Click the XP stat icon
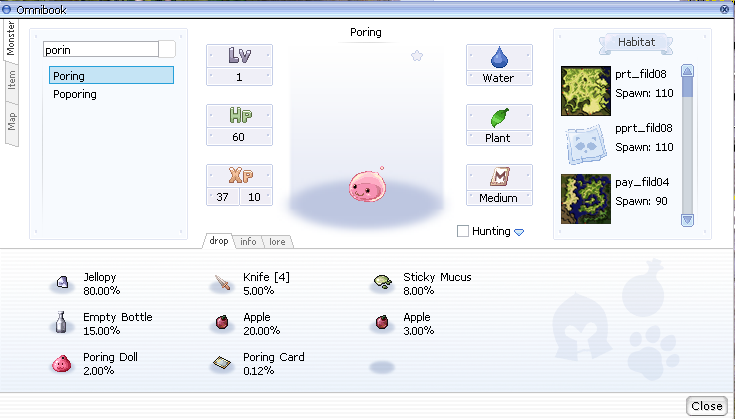Image resolution: width=735 pixels, height=419 pixels. click(x=240, y=175)
